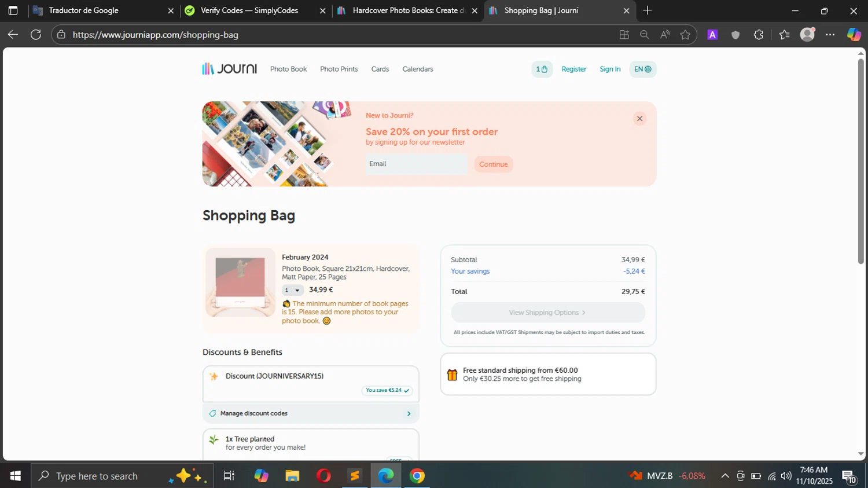Viewport: 868px width, 488px height.
Task: Click the zoom out magnifier icon
Action: pos(644,35)
